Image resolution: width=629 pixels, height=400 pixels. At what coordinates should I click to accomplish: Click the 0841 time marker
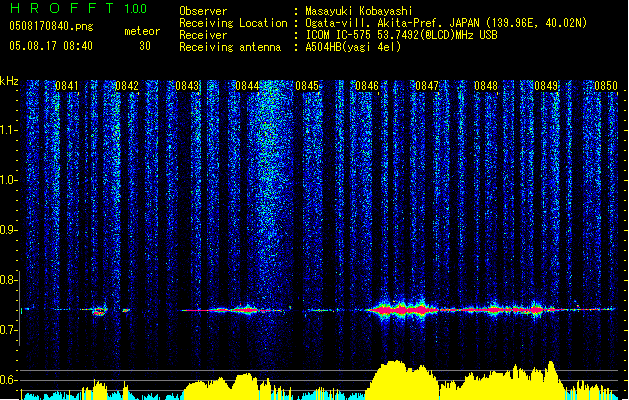(x=67, y=86)
